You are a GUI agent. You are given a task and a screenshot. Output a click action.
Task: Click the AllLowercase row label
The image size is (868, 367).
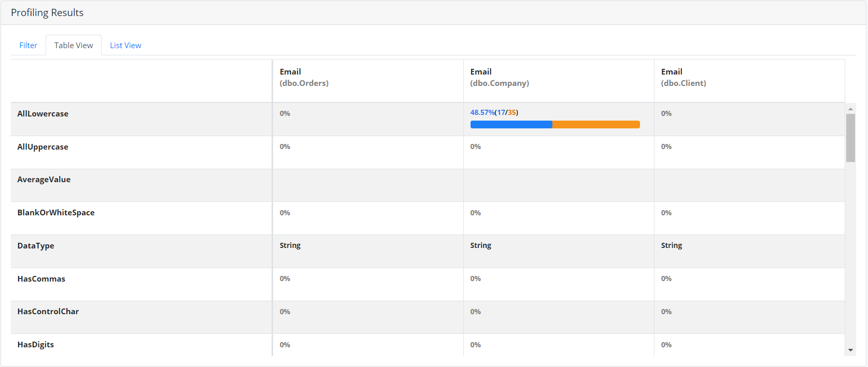pos(43,114)
